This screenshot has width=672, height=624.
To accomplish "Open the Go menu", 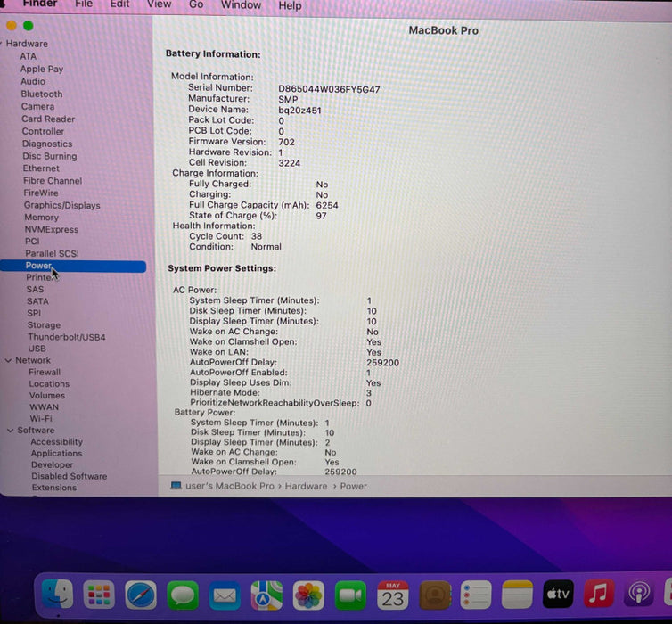I will (x=196, y=4).
